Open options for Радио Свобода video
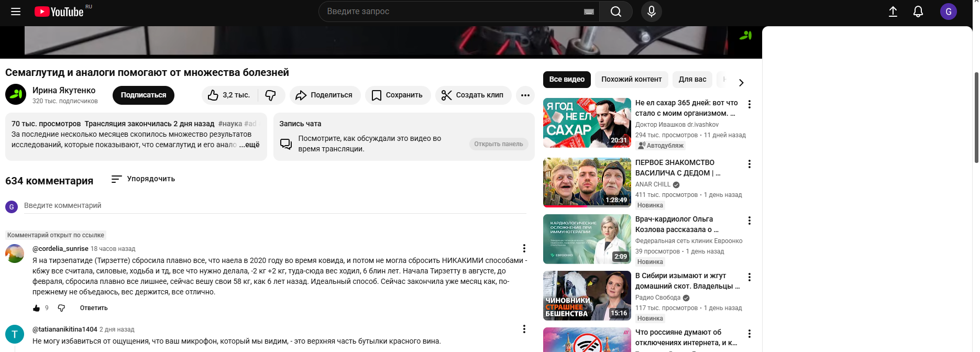This screenshot has width=980, height=352. (x=750, y=277)
